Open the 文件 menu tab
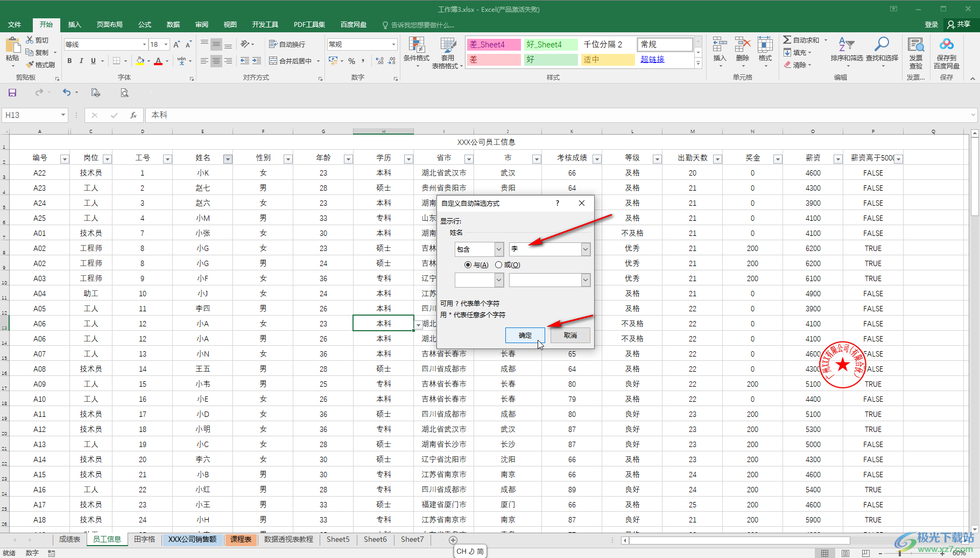 tap(15, 25)
